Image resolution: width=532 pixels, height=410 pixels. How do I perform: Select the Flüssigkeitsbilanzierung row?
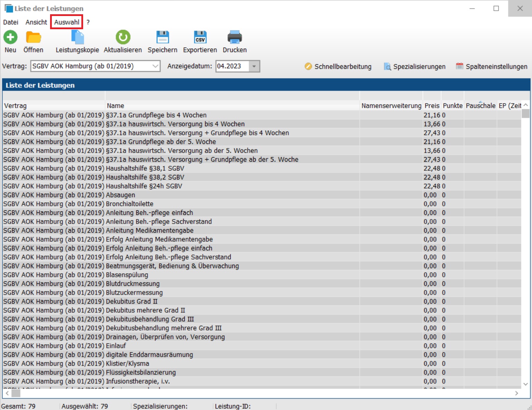point(262,372)
